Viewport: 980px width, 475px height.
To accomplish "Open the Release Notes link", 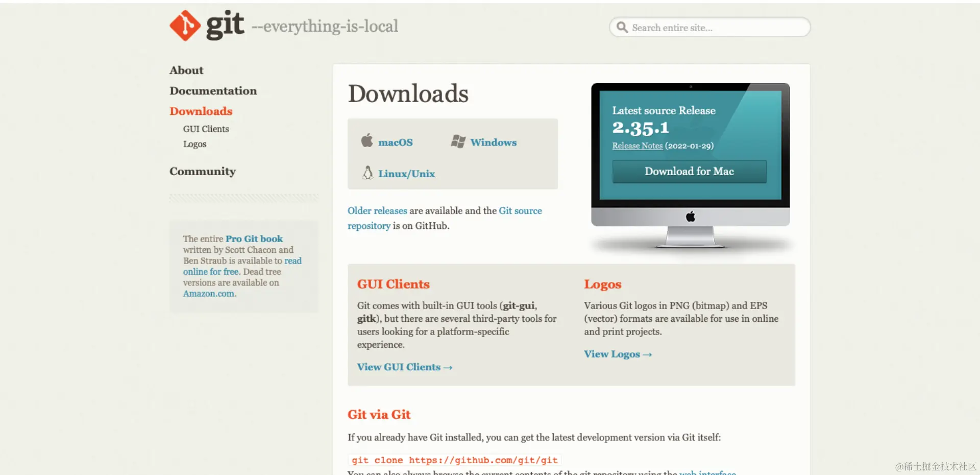I will click(638, 146).
